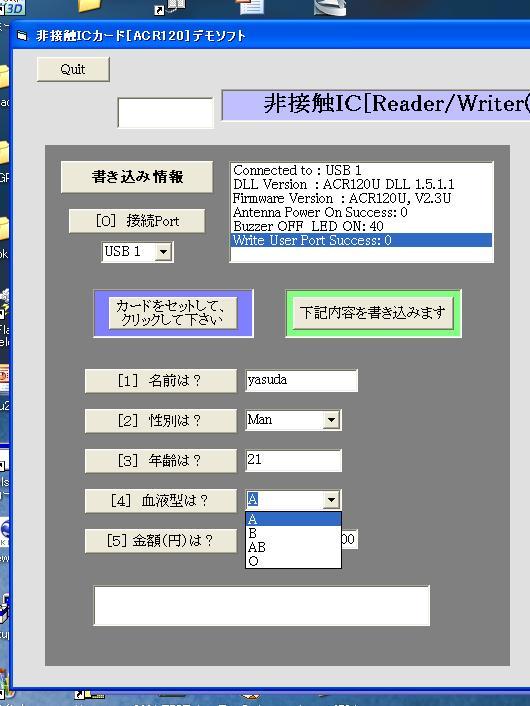Screen dimensions: 530x706
Task: Select 'Write User Port Success' log line
Action: pos(361,240)
